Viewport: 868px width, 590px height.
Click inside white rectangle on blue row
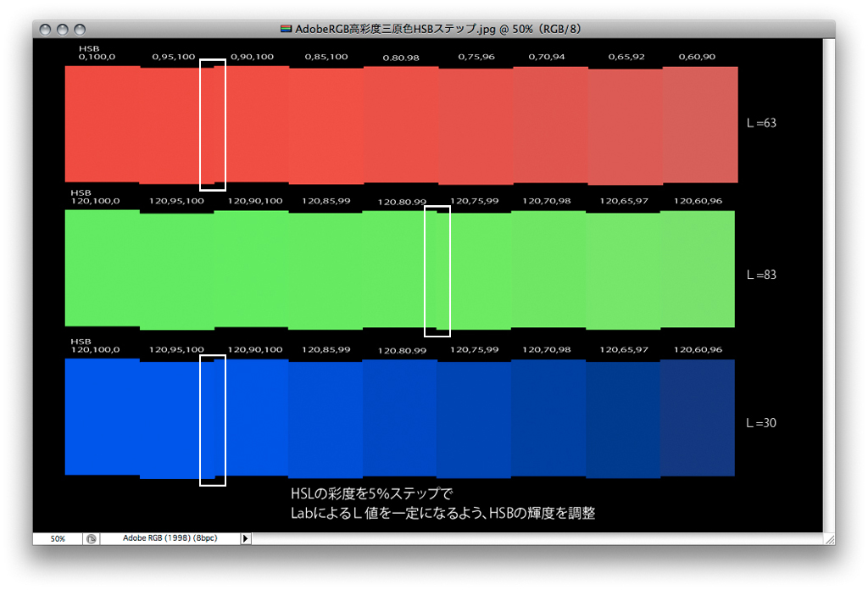pyautogui.click(x=213, y=420)
